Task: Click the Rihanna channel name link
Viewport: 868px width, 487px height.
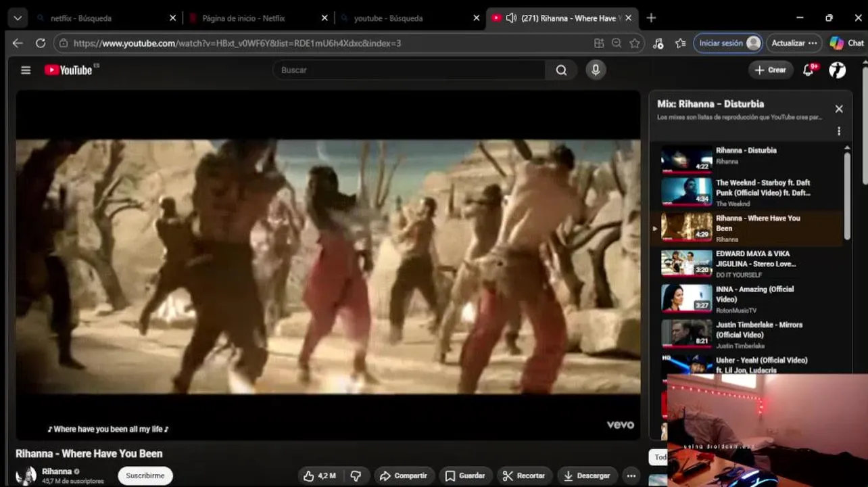Action: 57,471
